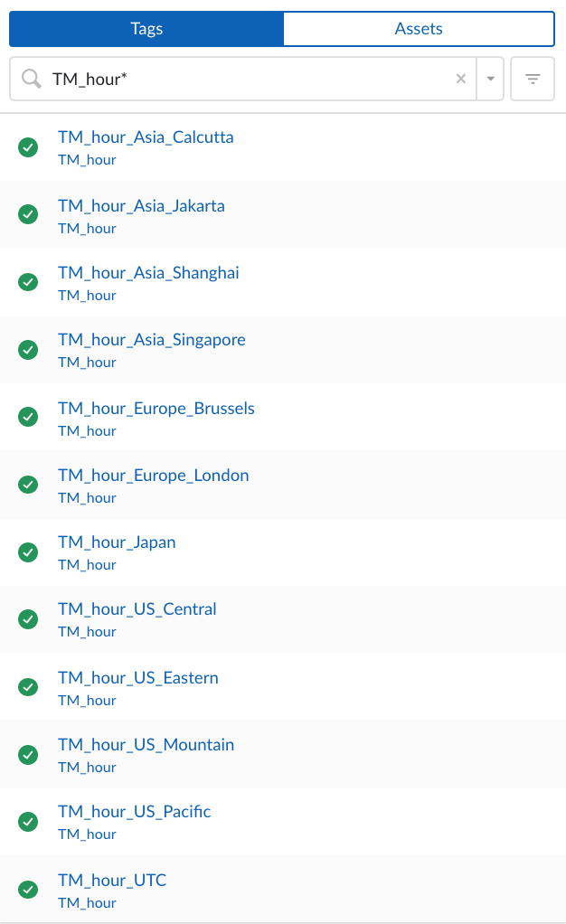This screenshot has width=566, height=924.
Task: Clear the TM_hour* search text
Action: click(461, 80)
